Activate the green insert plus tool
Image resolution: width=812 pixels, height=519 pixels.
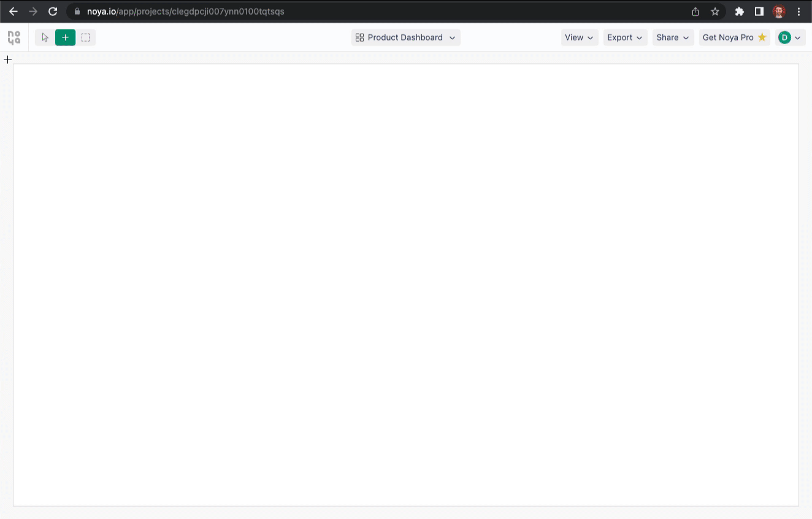tap(65, 37)
